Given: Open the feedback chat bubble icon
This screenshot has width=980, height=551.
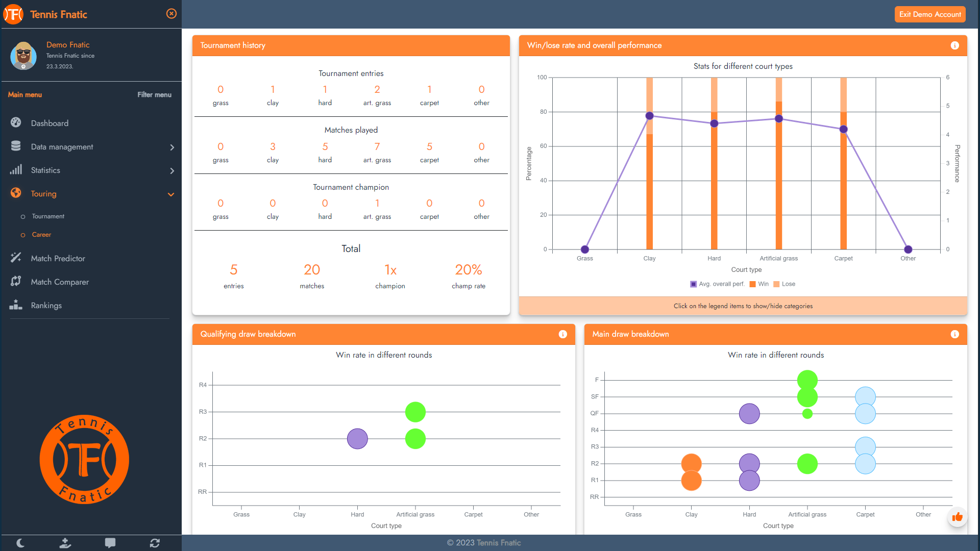Looking at the screenshot, I should click(110, 543).
